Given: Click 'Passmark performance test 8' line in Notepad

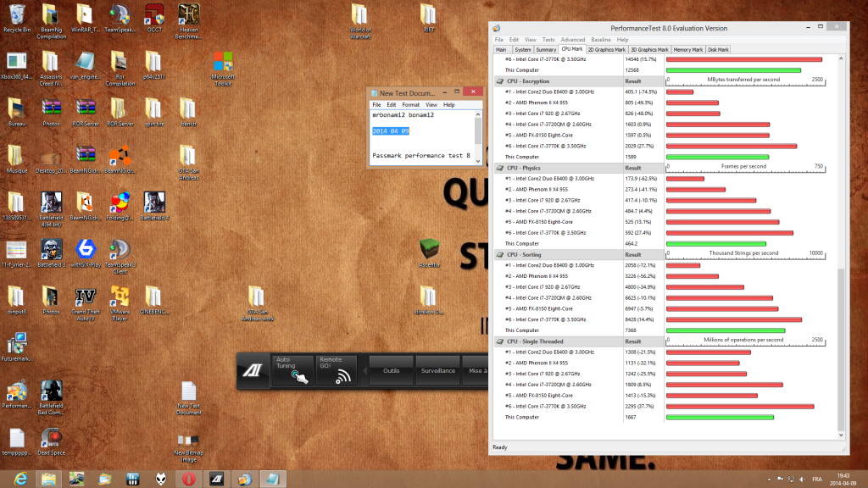Looking at the screenshot, I should pos(420,156).
